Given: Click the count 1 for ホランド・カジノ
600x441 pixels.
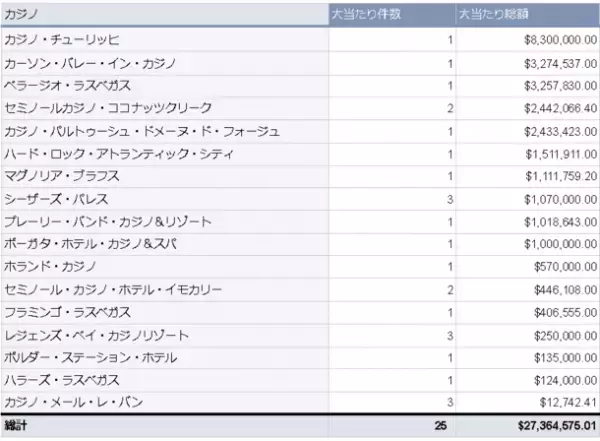Looking at the screenshot, I should coord(450,266).
